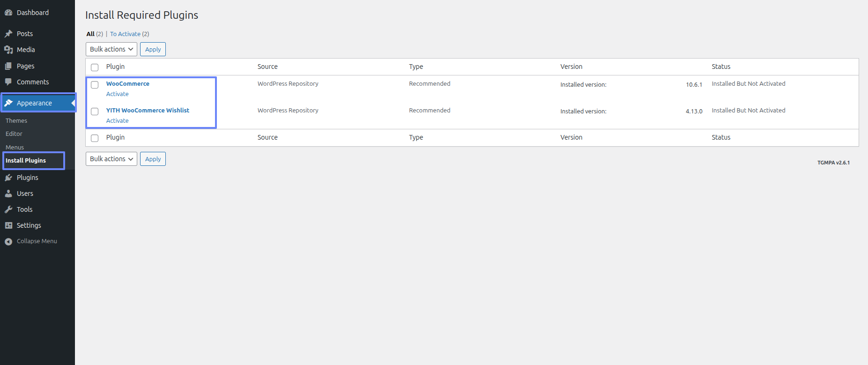Open the Settings sliders icon

8,225
